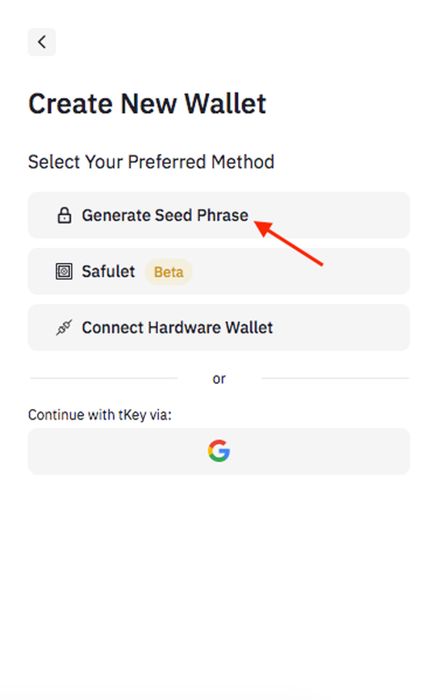The image size is (438, 700).
Task: Choose Connect Hardware Wallet text
Action: pos(177,328)
